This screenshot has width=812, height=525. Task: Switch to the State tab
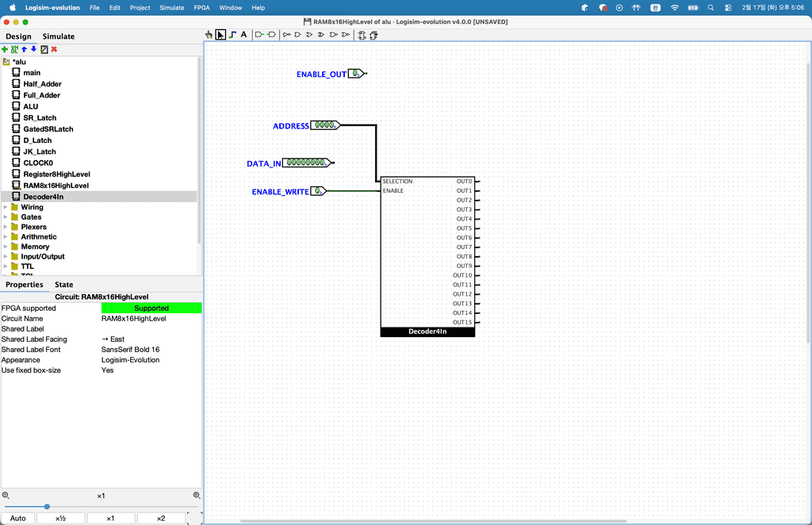pos(63,285)
